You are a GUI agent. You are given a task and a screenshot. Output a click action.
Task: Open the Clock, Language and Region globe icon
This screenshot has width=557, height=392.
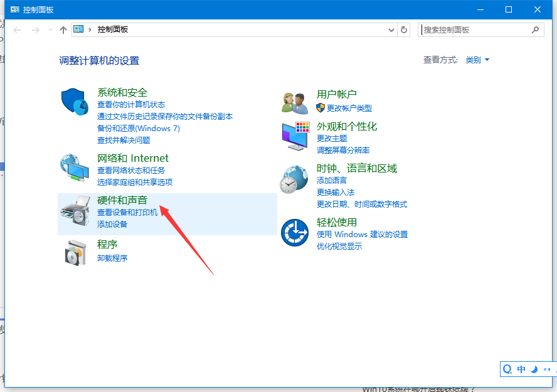(x=294, y=179)
